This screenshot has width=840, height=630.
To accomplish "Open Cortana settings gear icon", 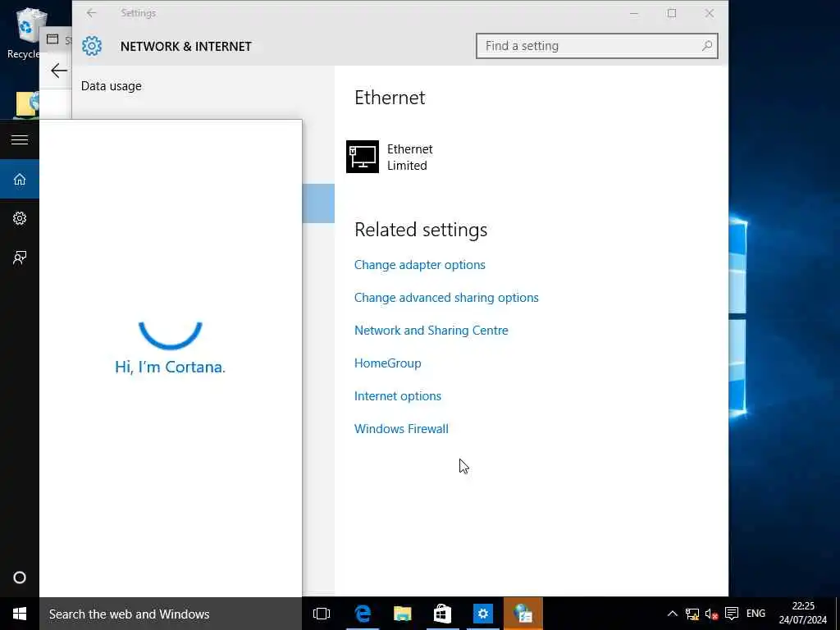I will [20, 218].
